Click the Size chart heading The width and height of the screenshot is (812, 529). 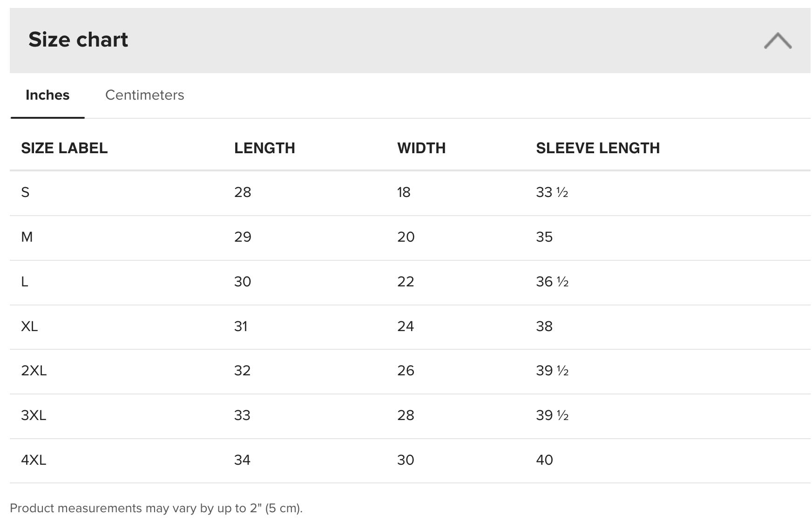click(78, 40)
